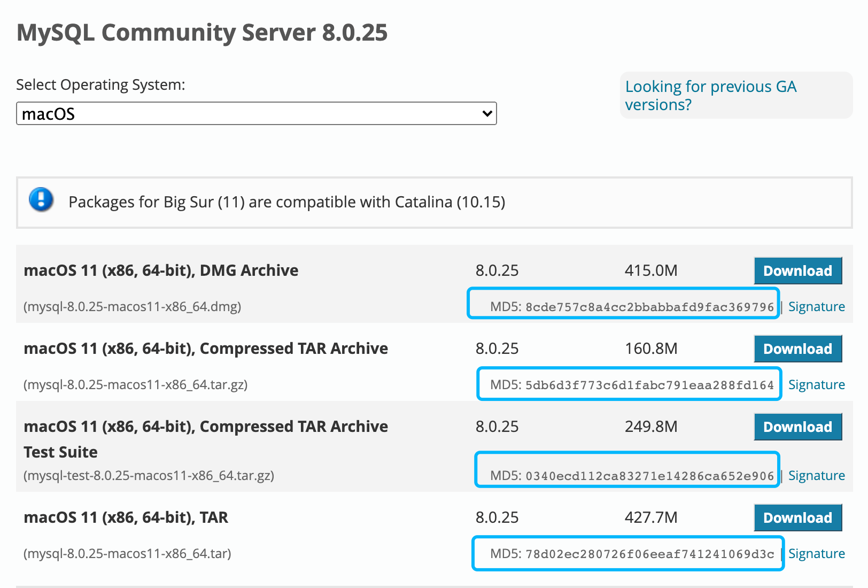Click the MD5 checksum starting with 8cde757c
Viewport: 868px width, 588px height.
[x=649, y=307]
